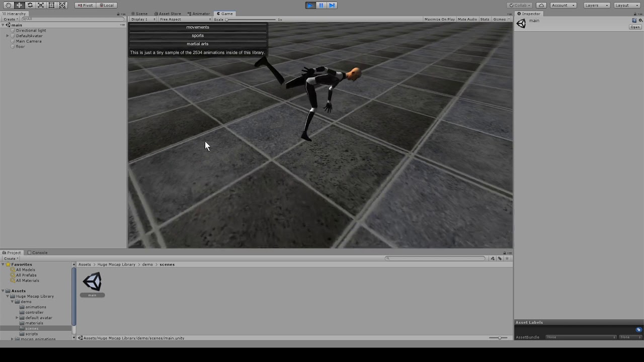Click demo in the breadcrumb path

point(147,264)
